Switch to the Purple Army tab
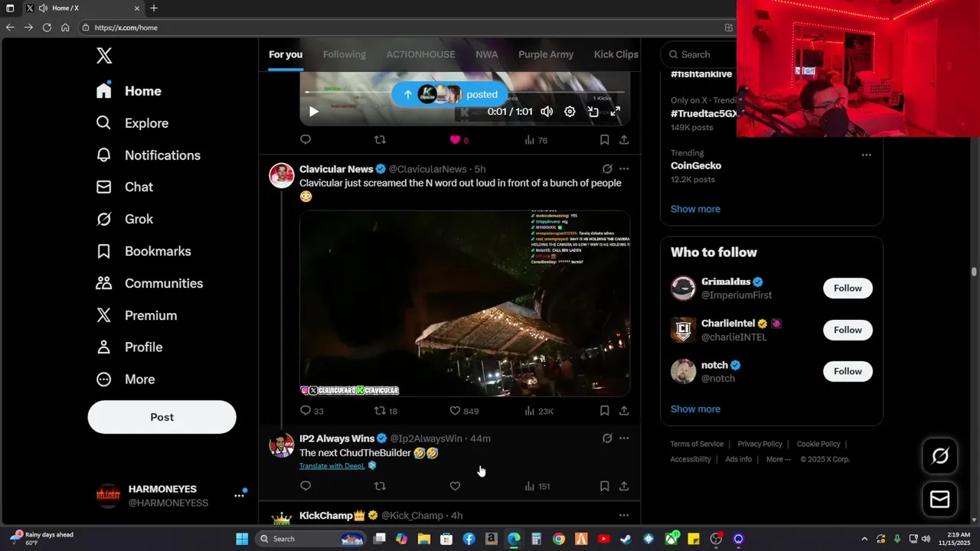980x551 pixels. coord(546,54)
